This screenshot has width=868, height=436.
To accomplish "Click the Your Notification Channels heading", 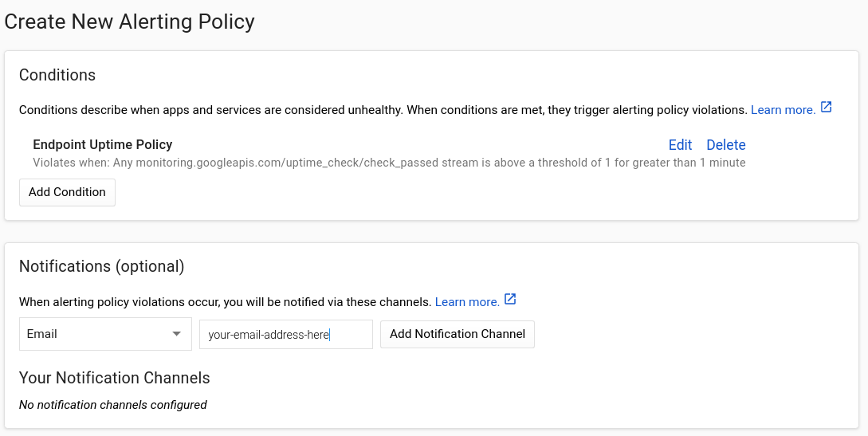I will (114, 378).
